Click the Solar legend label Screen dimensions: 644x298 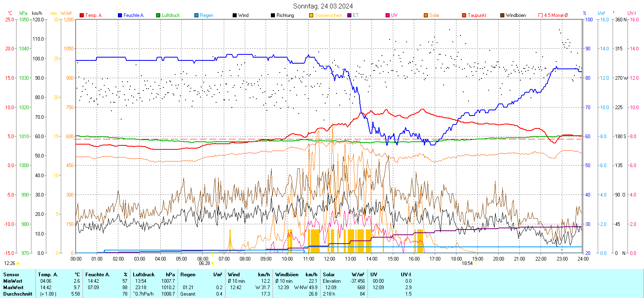pos(434,15)
